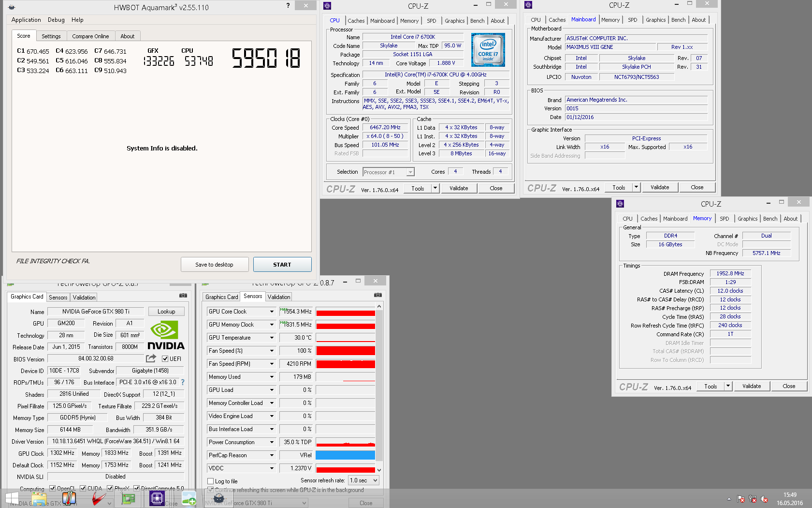Click the red bird icon on the taskbar

99,498
